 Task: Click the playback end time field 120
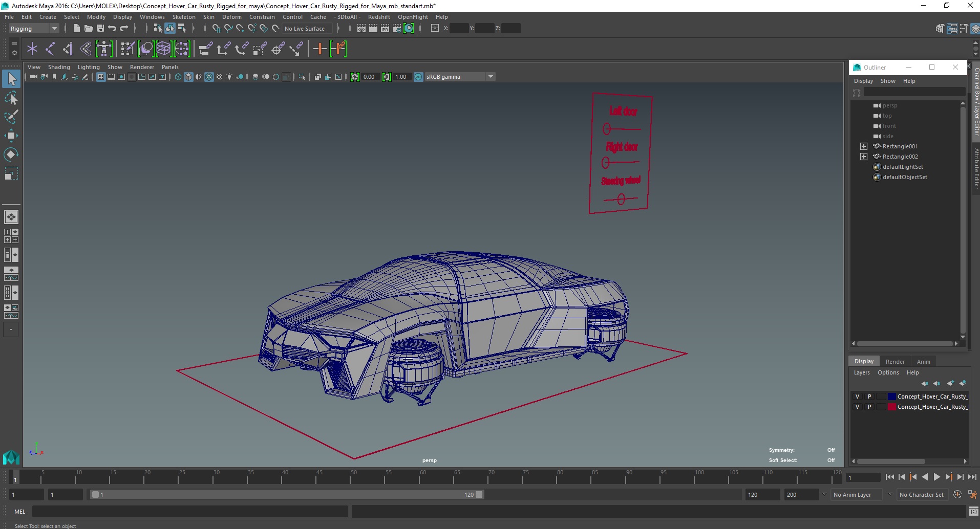(761, 495)
